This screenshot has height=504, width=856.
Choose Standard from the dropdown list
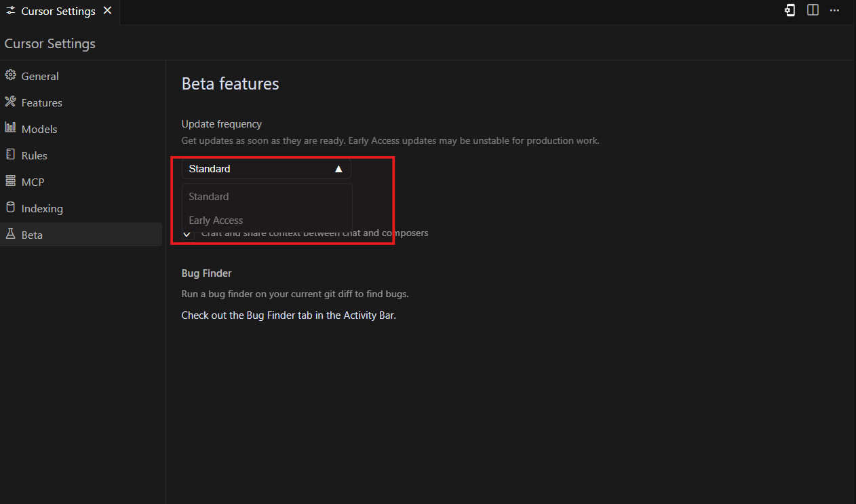click(x=267, y=197)
